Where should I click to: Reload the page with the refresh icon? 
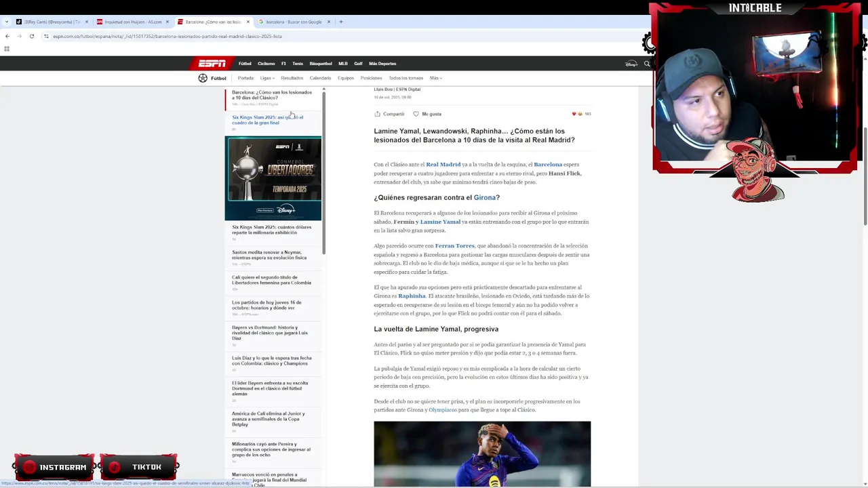[31, 36]
